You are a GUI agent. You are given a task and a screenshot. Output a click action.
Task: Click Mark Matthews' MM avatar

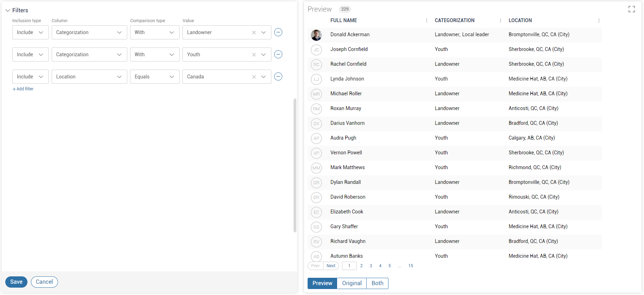point(316,168)
